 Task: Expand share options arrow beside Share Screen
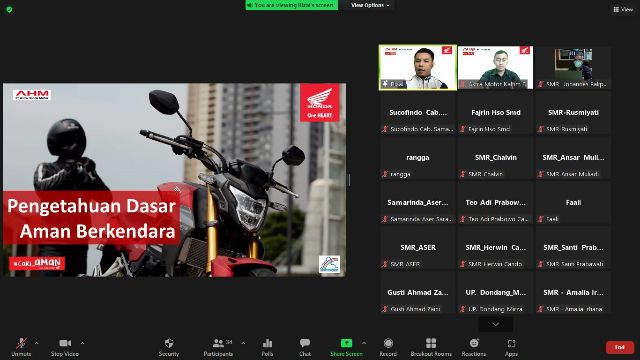pos(364,343)
